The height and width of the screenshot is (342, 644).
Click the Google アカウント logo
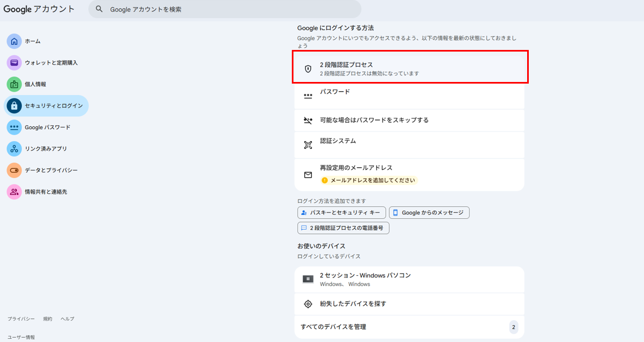[x=39, y=9]
